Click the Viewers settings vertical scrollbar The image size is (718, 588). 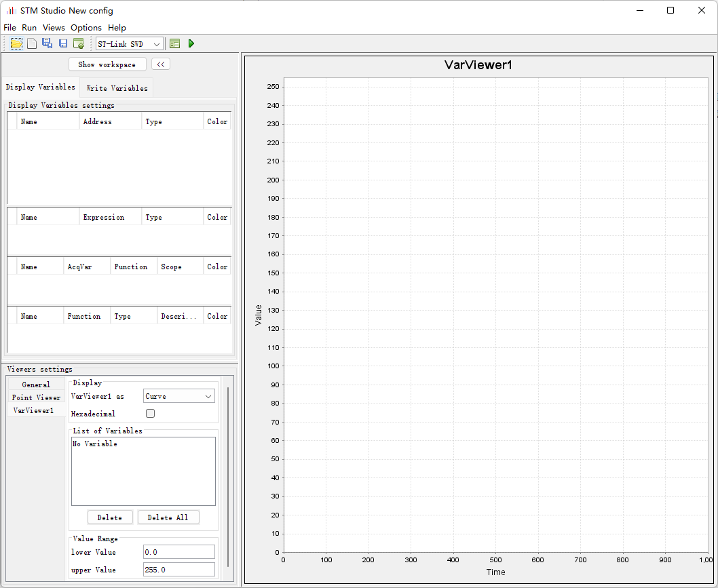point(227,478)
